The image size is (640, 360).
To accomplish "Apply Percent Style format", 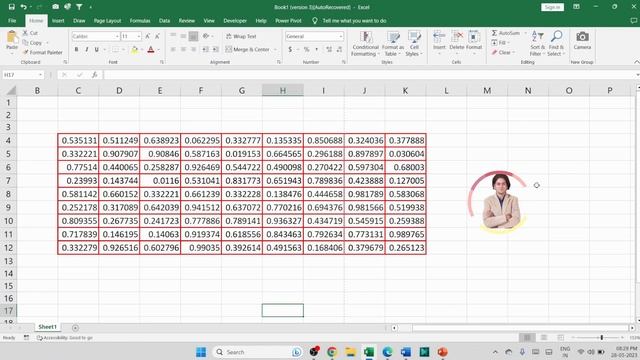I will pos(306,49).
